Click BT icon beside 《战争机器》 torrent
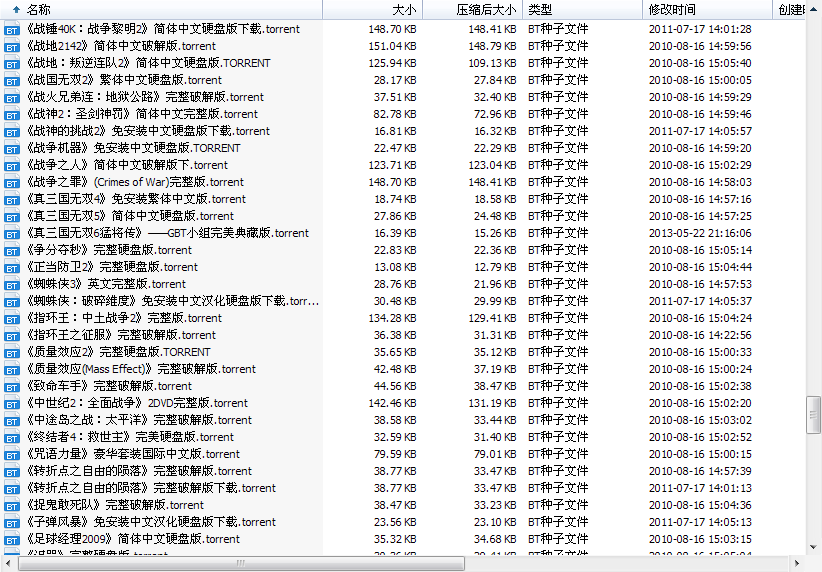Image resolution: width=822 pixels, height=572 pixels. (12, 148)
